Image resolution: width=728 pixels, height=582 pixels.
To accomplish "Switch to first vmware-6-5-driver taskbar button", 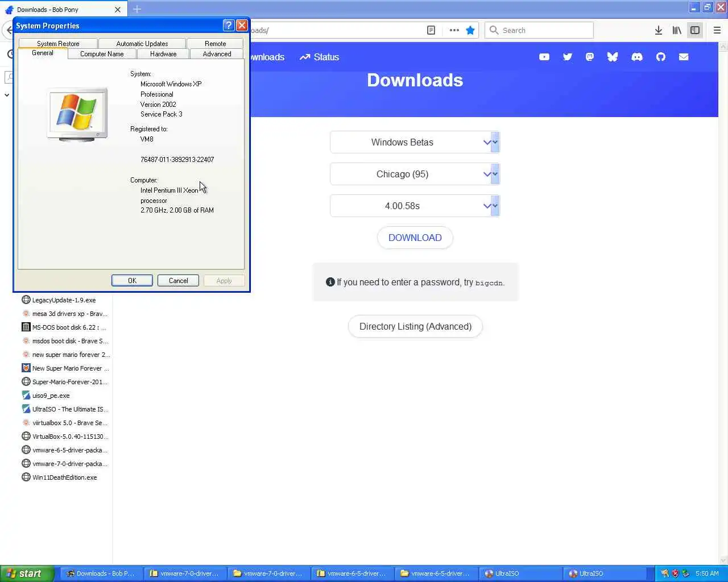I will tap(351, 573).
